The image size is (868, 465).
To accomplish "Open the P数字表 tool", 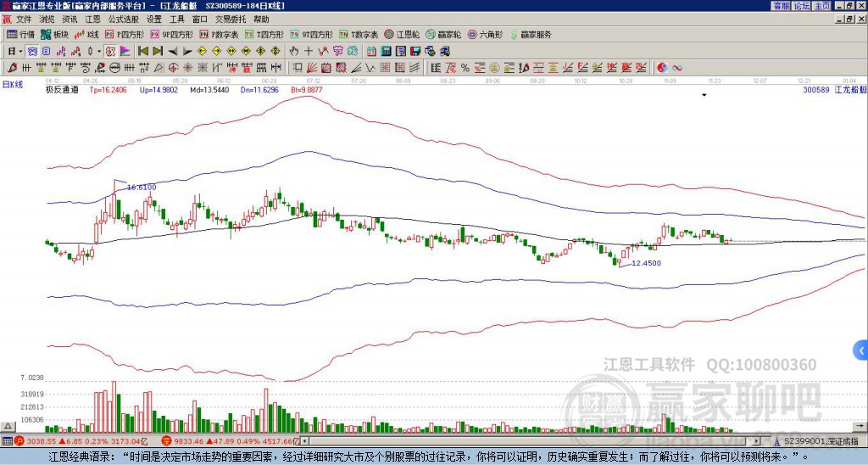I will [219, 34].
